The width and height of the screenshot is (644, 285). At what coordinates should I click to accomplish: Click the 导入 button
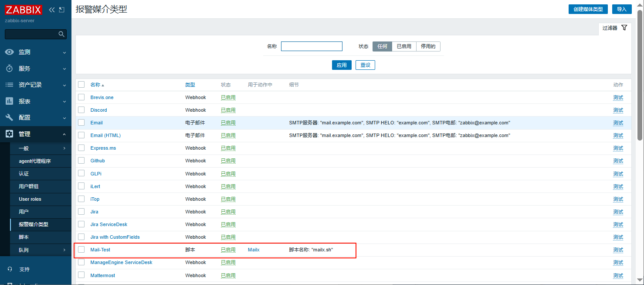(622, 9)
